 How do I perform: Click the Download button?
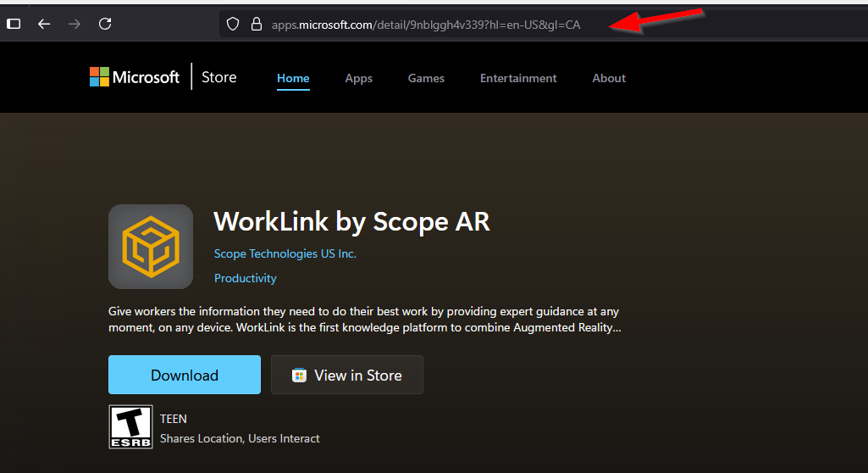coord(185,375)
